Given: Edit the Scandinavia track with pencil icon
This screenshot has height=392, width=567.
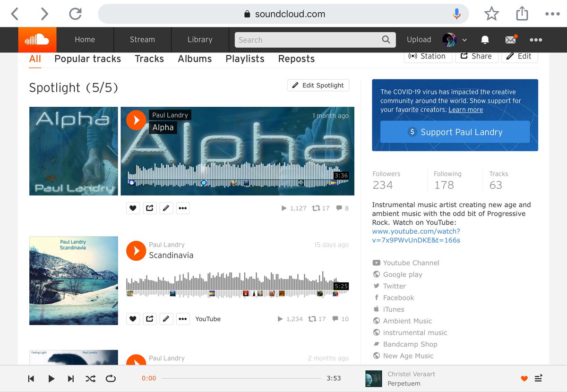Looking at the screenshot, I should 166,319.
